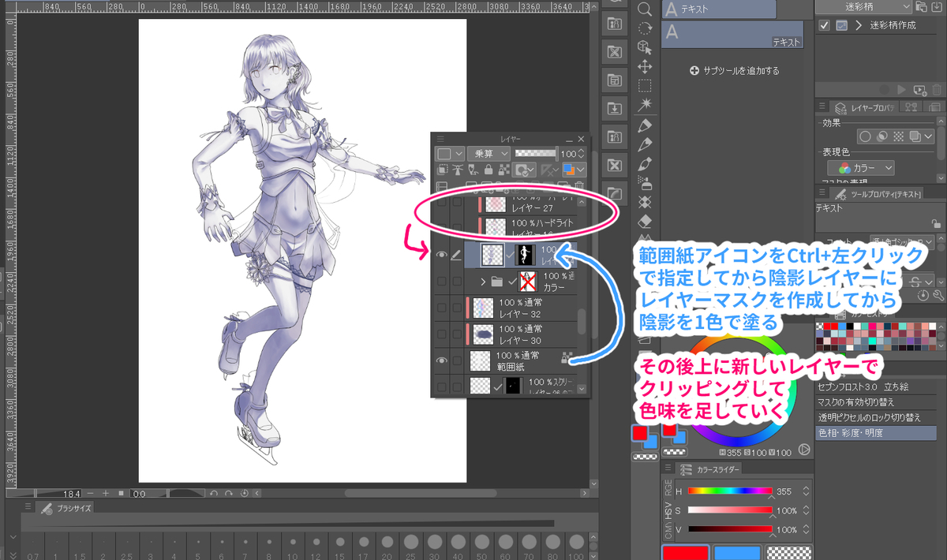Open the palette color dropdown in Layer panel

coord(451,153)
